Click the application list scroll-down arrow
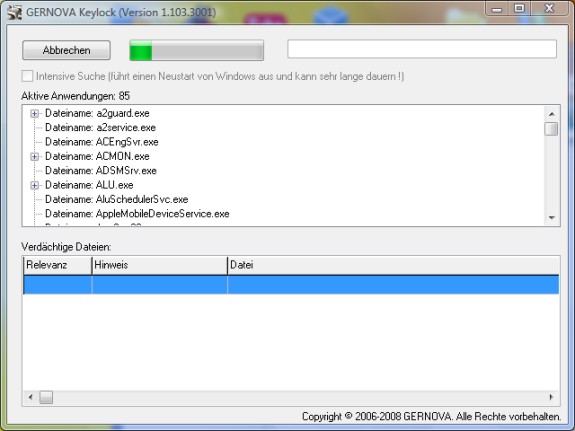The image size is (575, 431). pos(552,218)
